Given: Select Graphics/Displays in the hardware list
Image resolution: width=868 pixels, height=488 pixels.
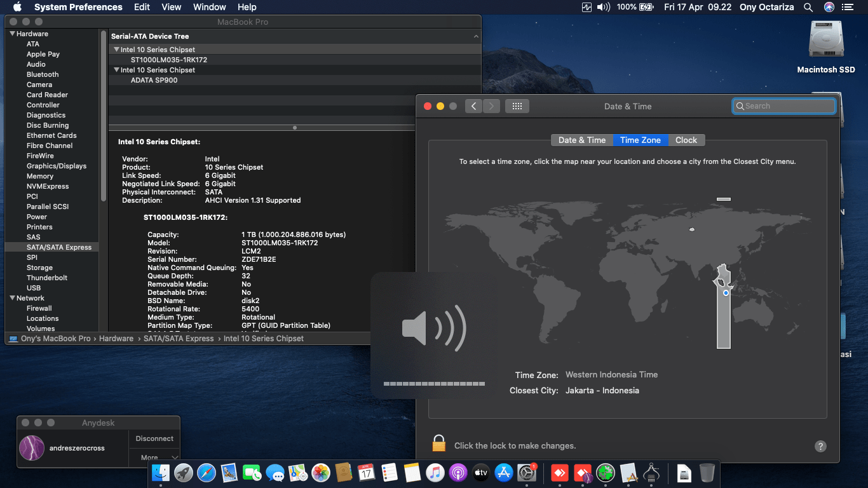Looking at the screenshot, I should point(57,166).
